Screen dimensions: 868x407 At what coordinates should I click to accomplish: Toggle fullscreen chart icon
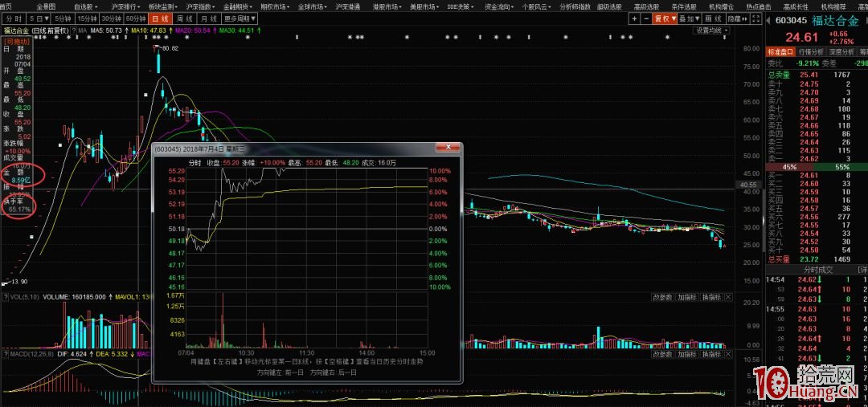click(x=757, y=18)
